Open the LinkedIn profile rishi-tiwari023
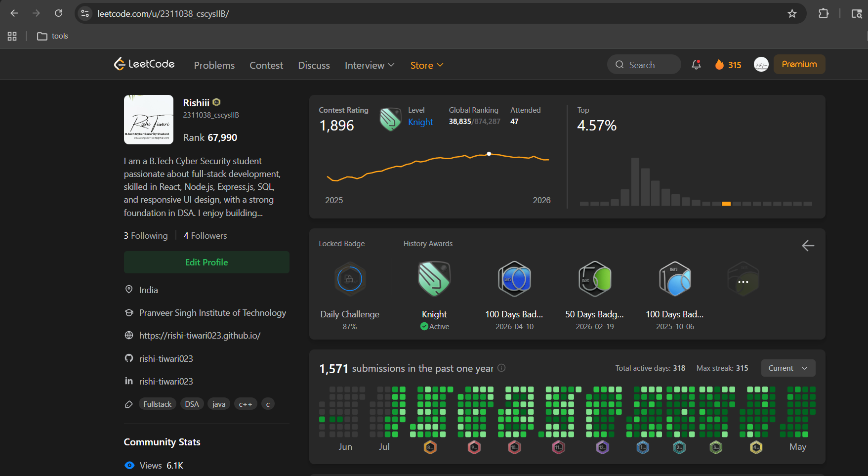 [166, 382]
